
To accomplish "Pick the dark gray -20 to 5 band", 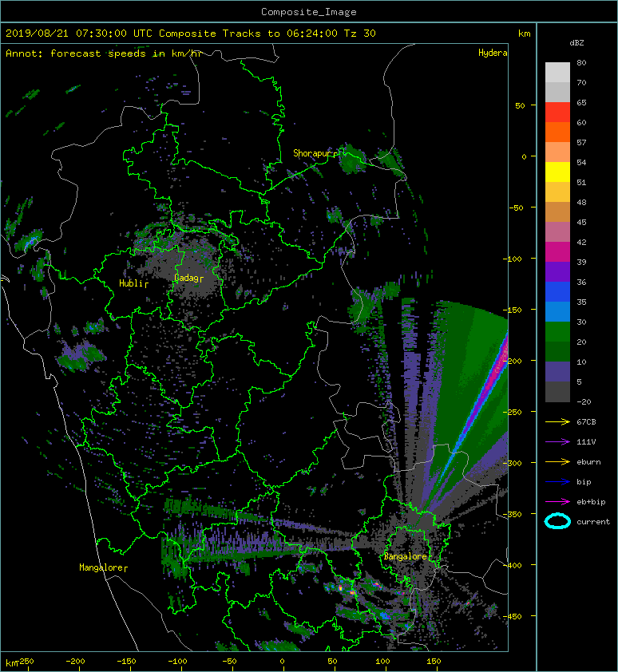I will point(557,392).
